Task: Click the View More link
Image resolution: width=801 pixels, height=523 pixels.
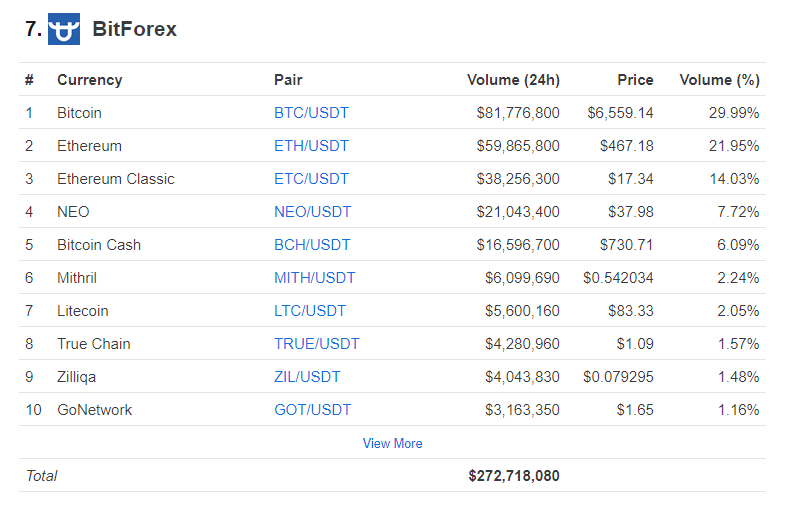Action: pyautogui.click(x=392, y=443)
